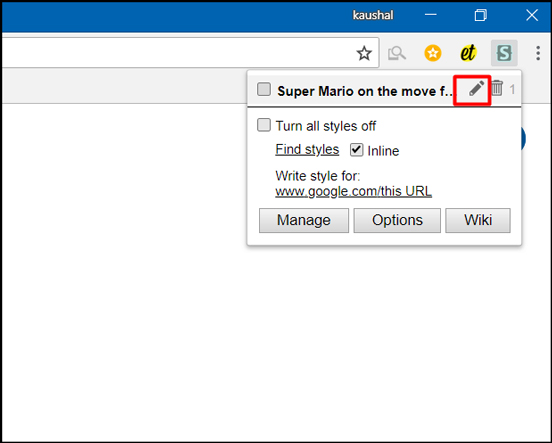Click the Wiki button
Viewport: 552px width, 443px height.
pos(478,220)
